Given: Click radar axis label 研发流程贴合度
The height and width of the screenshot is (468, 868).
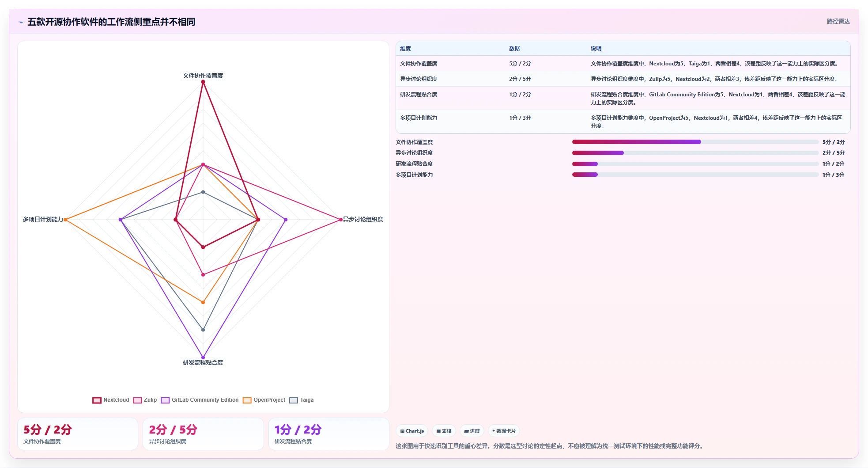Looking at the screenshot, I should click(203, 362).
